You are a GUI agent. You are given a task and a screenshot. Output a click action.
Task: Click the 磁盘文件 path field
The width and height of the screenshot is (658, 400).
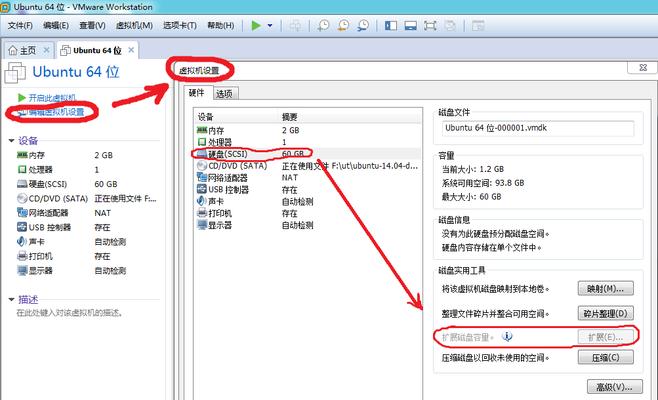pyautogui.click(x=538, y=128)
